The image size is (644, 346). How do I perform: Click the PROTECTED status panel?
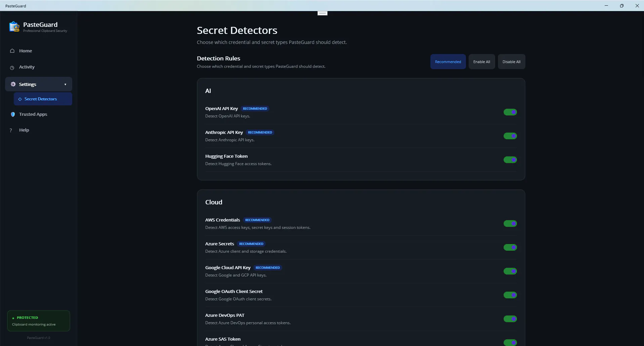(39, 321)
